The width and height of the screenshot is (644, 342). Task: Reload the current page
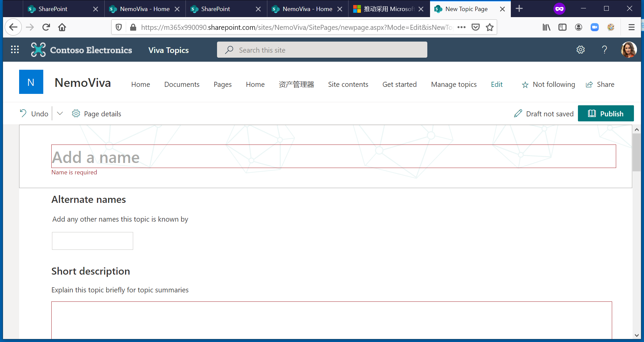(46, 27)
